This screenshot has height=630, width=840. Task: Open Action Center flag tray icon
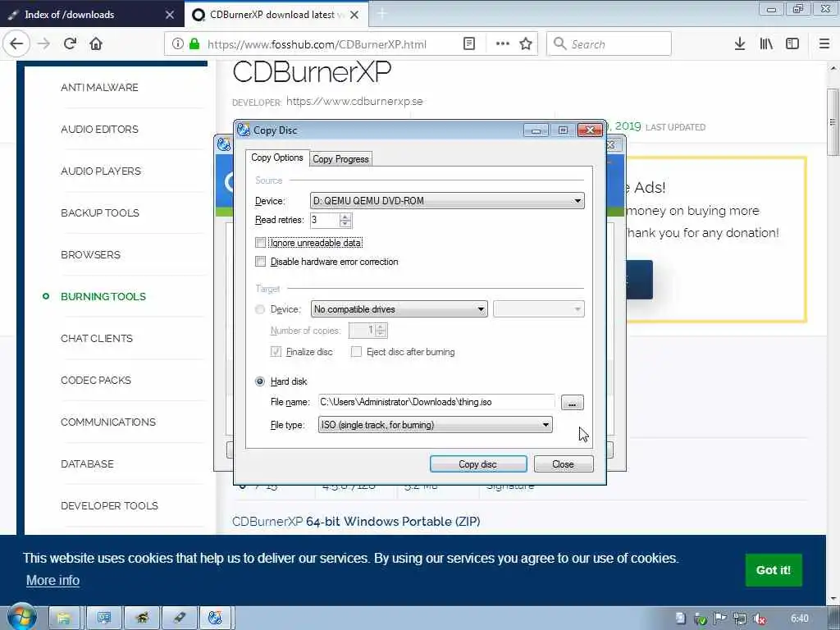click(x=720, y=619)
